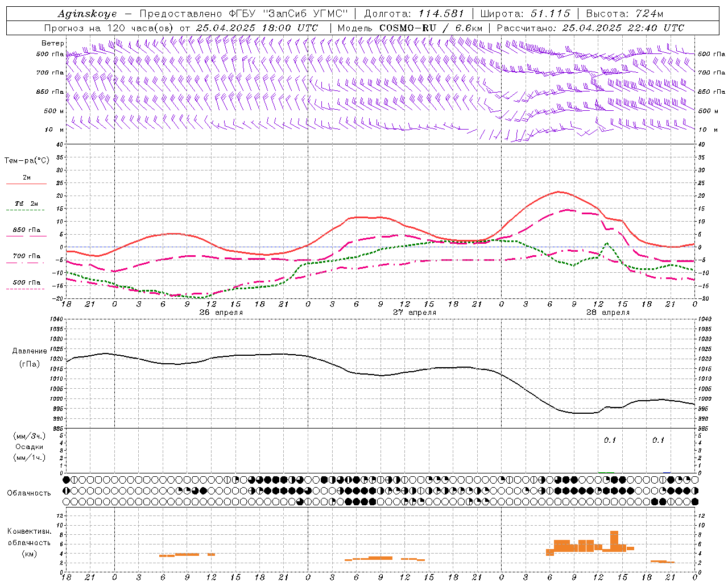Click the Ветер wind panel label
The image size is (728, 582).
(x=52, y=43)
